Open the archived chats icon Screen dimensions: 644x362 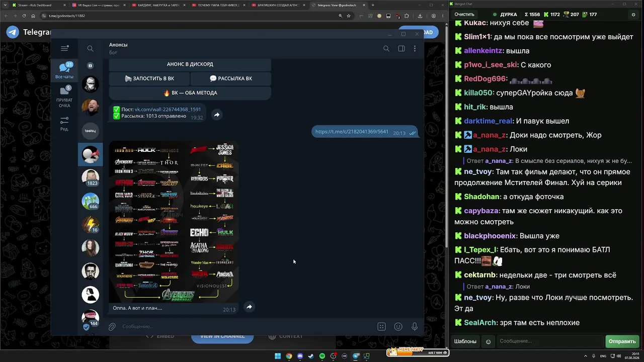click(91, 65)
